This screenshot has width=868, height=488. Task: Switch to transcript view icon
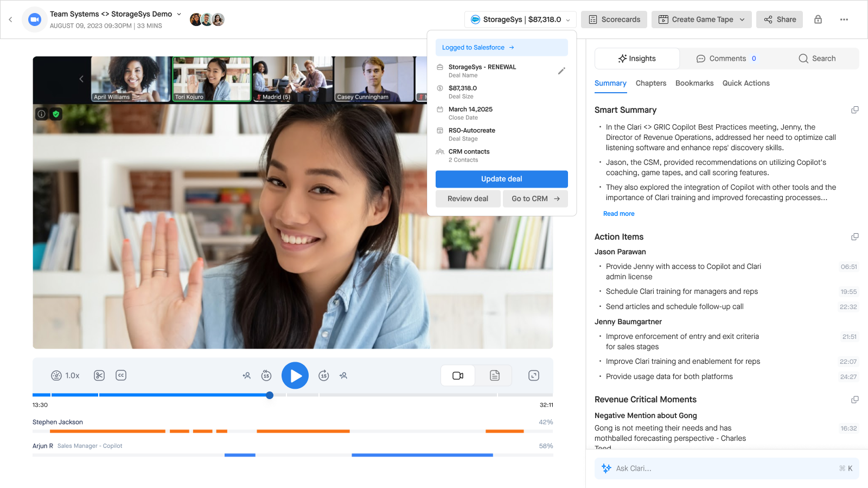point(495,375)
